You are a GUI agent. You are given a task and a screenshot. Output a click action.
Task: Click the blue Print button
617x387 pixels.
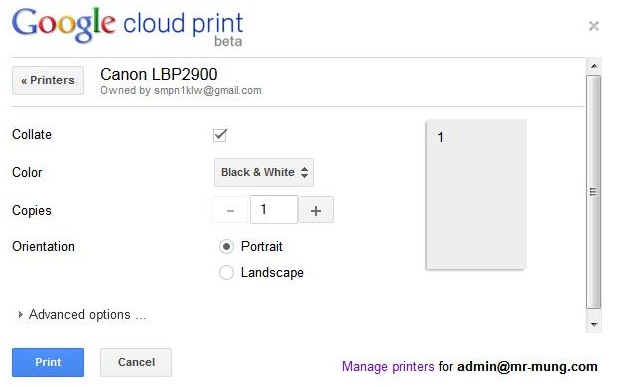click(48, 362)
